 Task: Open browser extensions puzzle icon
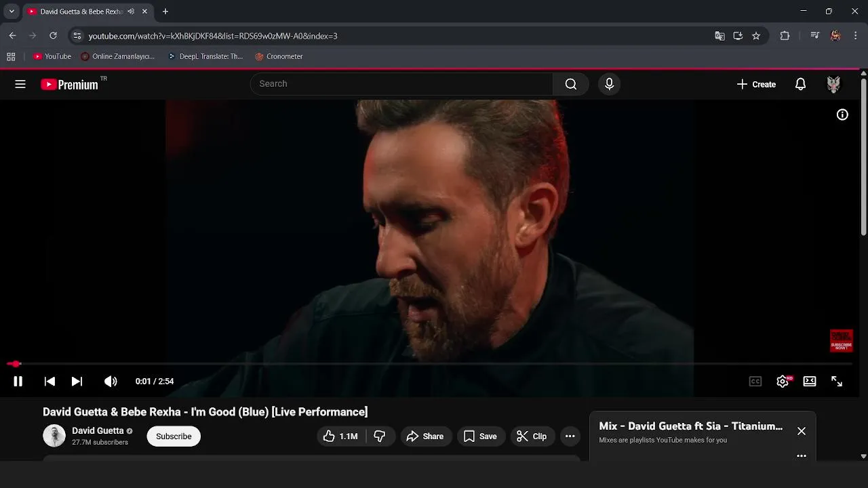(x=785, y=36)
